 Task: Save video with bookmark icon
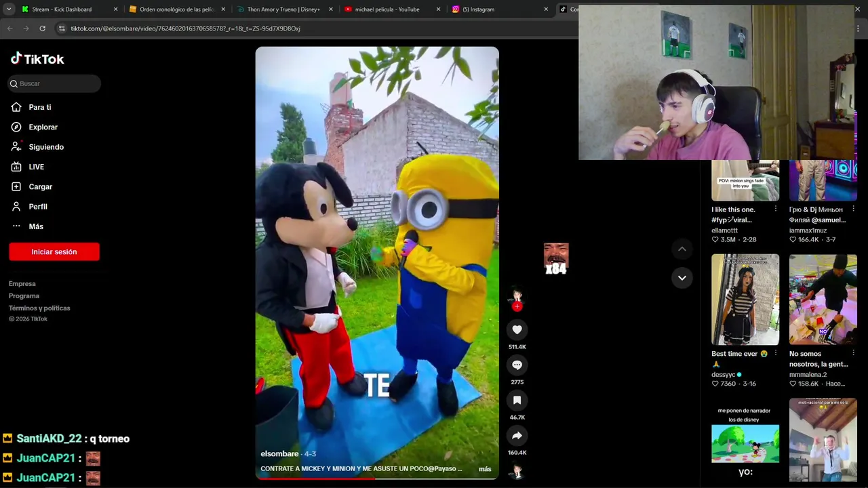517,400
